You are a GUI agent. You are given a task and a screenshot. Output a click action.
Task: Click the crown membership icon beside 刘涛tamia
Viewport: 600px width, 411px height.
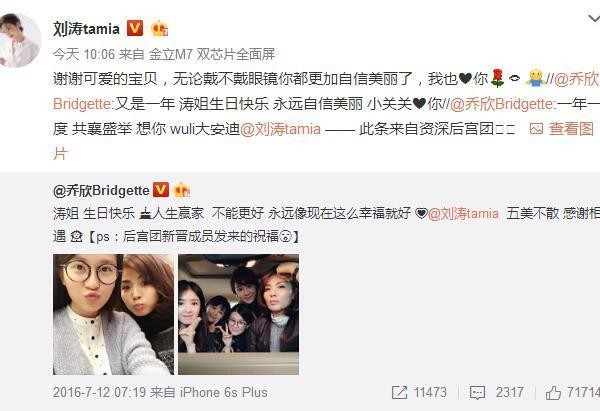pyautogui.click(x=159, y=28)
